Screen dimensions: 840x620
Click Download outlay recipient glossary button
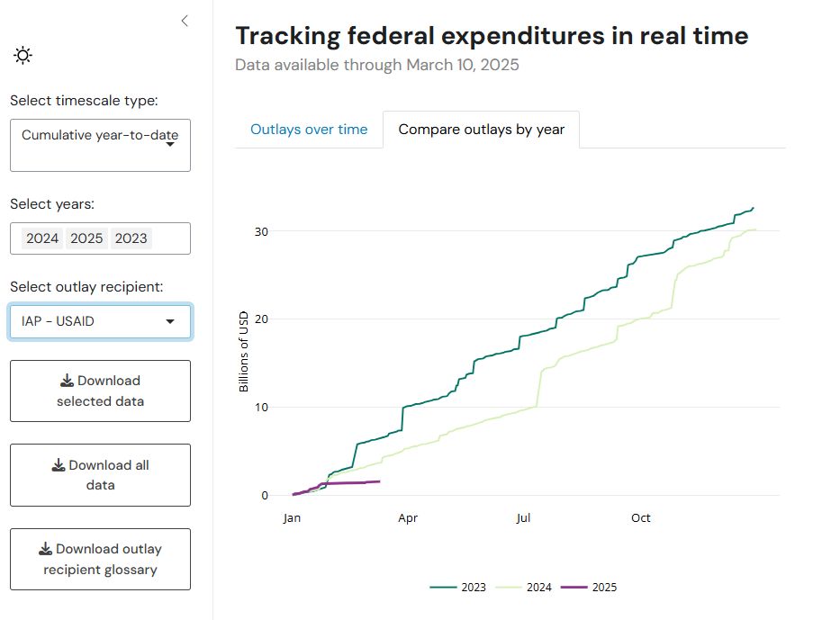click(100, 560)
